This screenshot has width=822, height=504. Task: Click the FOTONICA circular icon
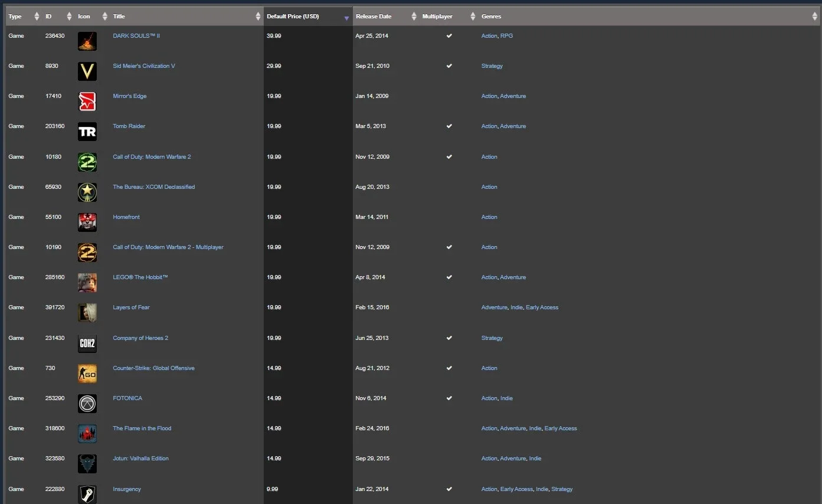click(87, 404)
